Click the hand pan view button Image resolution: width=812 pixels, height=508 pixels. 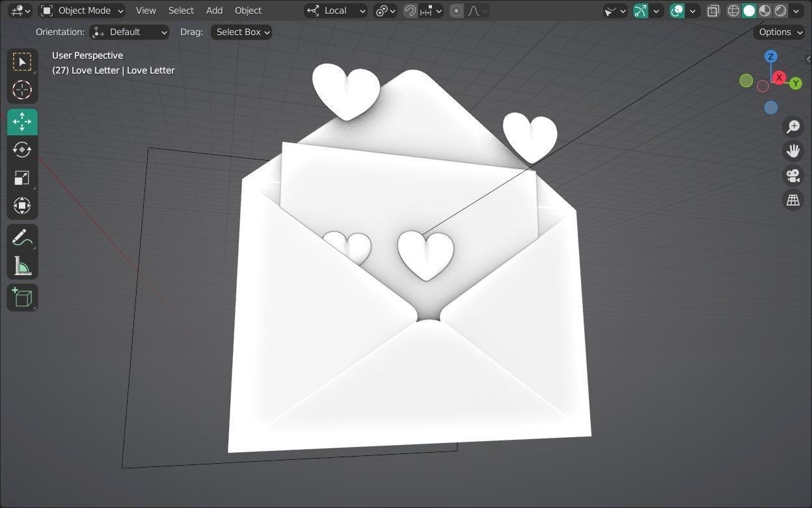[793, 151]
